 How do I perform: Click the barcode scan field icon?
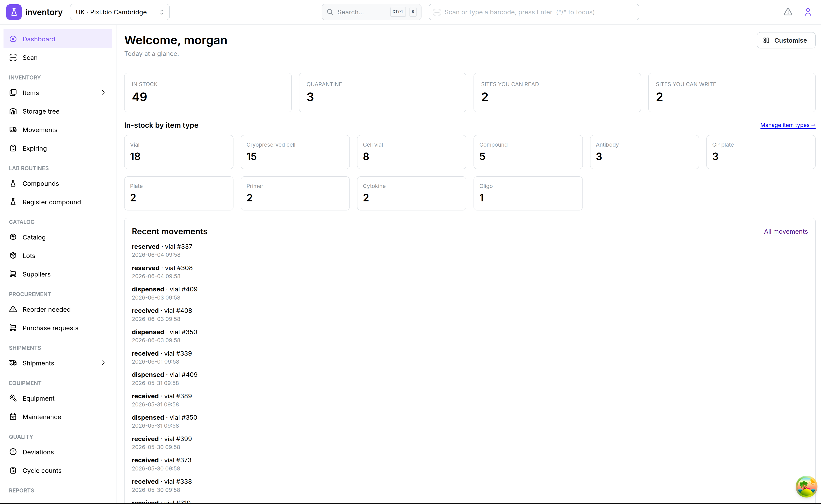tap(437, 12)
